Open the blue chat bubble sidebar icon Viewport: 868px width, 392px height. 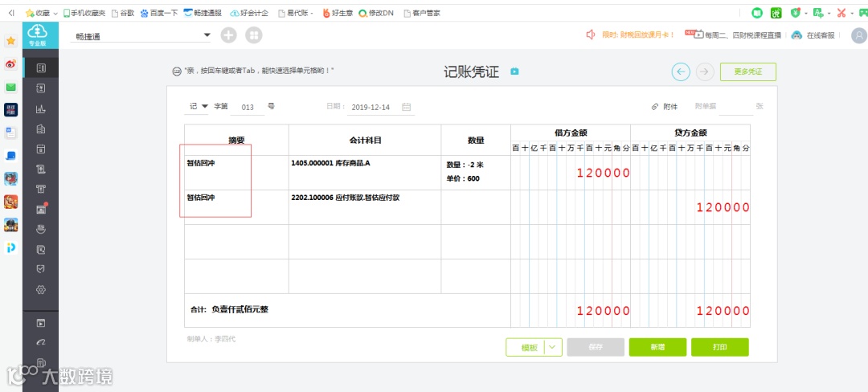tap(10, 156)
